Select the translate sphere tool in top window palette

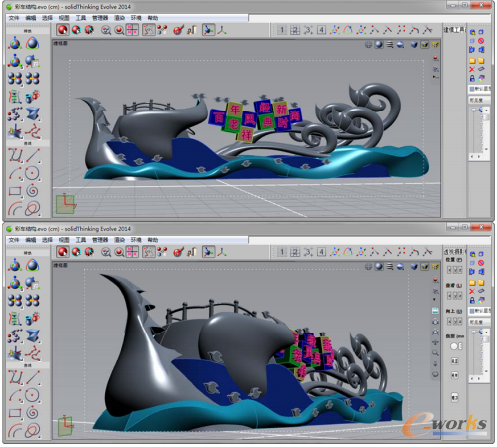(x=15, y=43)
